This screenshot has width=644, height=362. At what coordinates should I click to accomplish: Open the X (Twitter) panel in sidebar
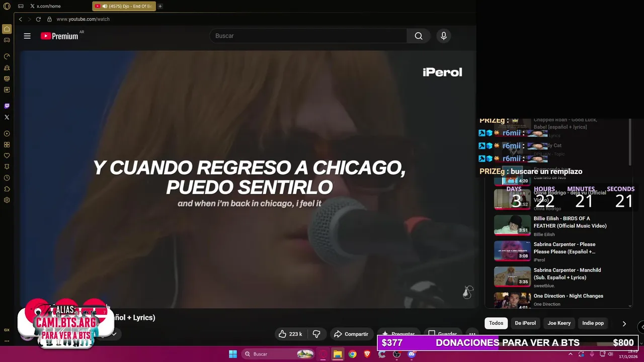pyautogui.click(x=7, y=117)
